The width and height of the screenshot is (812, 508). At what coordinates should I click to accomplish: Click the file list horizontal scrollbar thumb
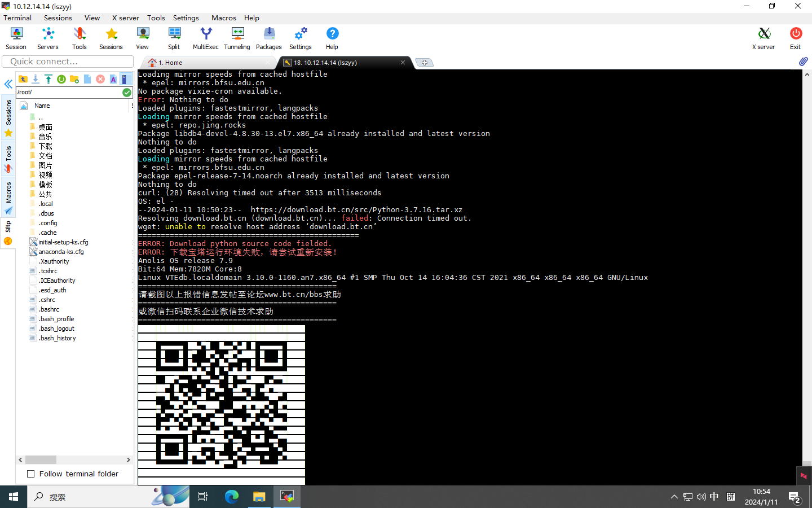pyautogui.click(x=41, y=460)
